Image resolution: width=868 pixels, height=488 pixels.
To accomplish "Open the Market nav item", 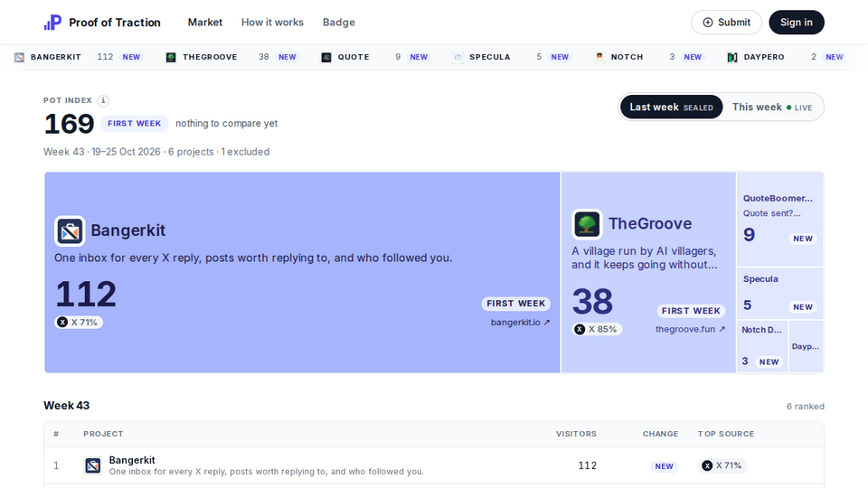I will click(x=205, y=22).
